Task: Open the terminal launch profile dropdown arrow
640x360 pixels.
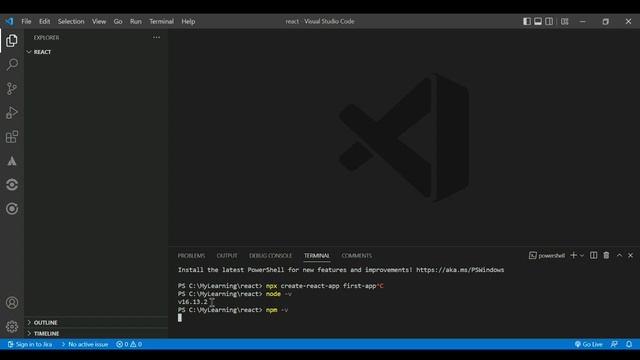Action: tap(582, 256)
